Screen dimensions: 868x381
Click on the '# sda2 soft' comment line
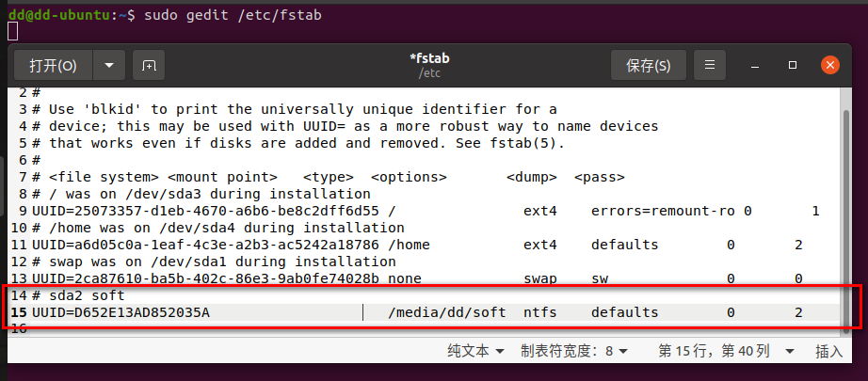point(78,295)
